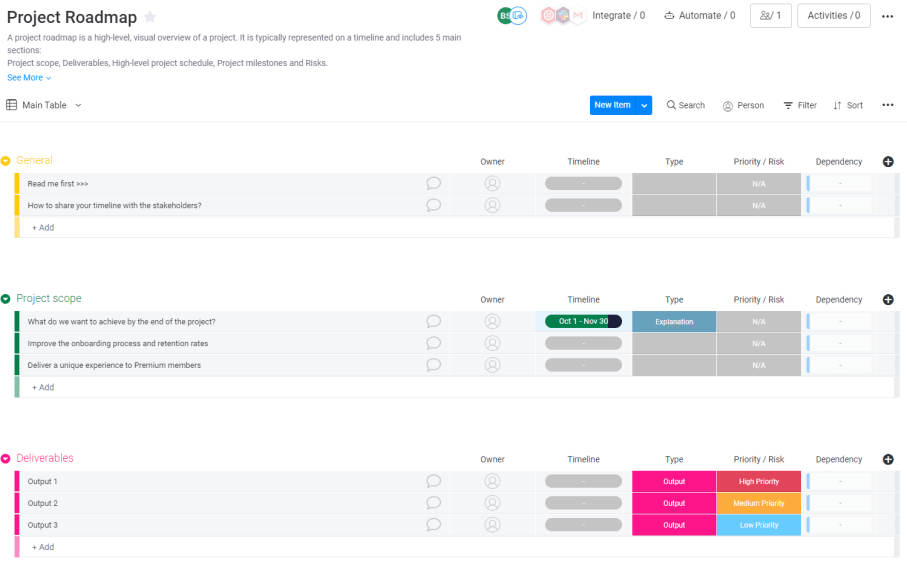Add column with plus icon in Project scope group
The width and height of the screenshot is (907, 567).
coord(888,299)
